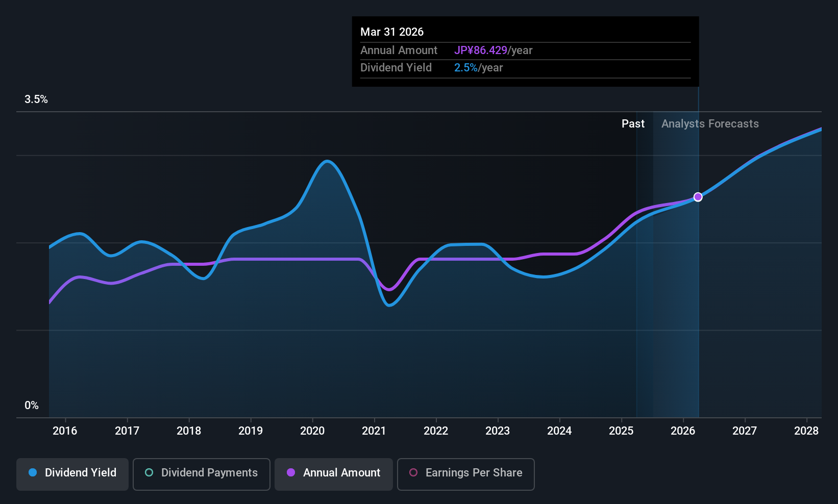
Task: Click the 2020 x-axis label
Action: coord(312,431)
